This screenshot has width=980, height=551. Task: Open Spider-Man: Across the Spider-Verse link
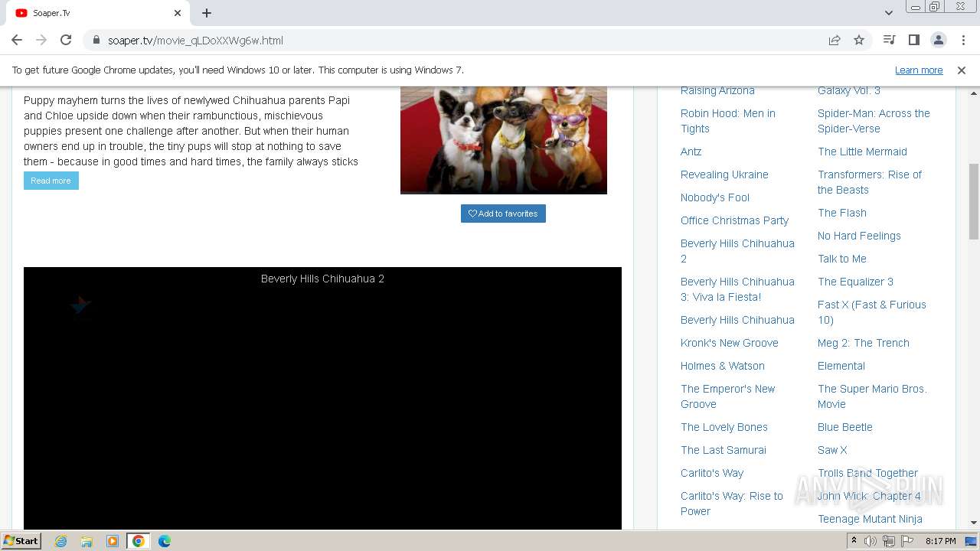point(874,121)
